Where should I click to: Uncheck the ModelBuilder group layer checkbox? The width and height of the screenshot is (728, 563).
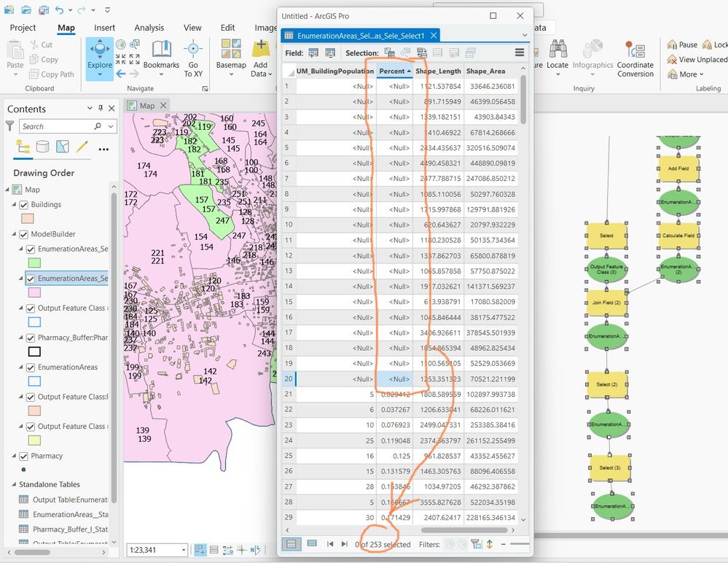tap(23, 234)
